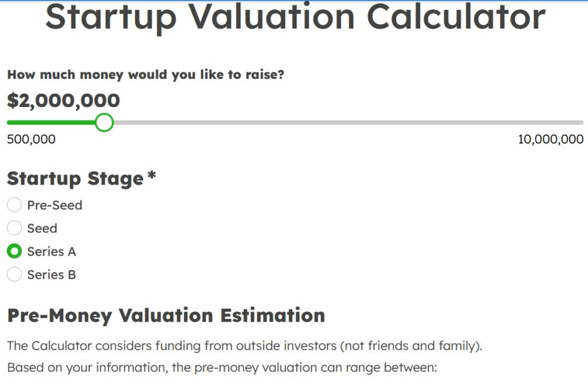
Task: Click the "How much money" question text
Action: pyautogui.click(x=145, y=75)
